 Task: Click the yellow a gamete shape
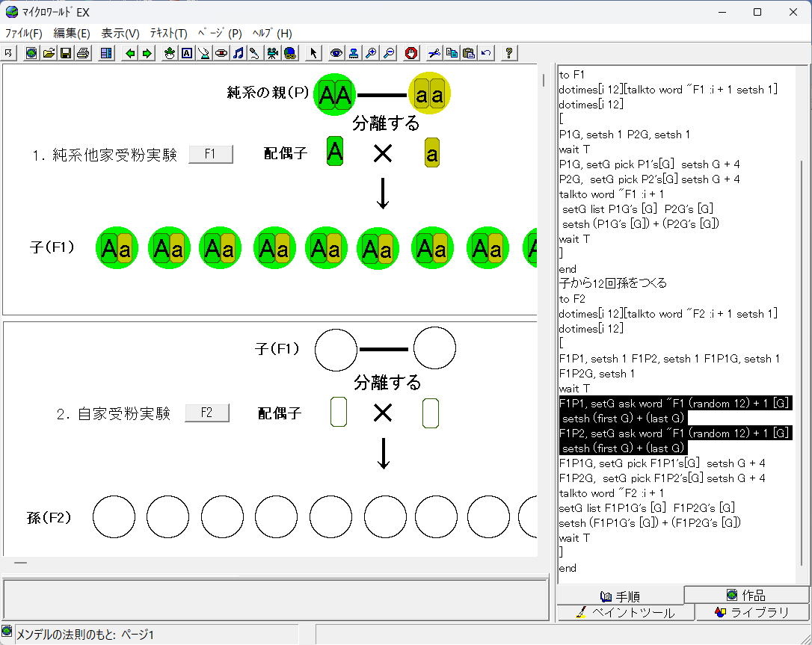click(432, 152)
